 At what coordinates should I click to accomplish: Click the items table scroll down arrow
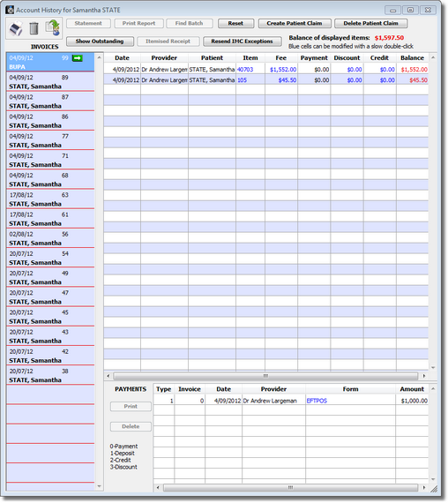tap(433, 368)
